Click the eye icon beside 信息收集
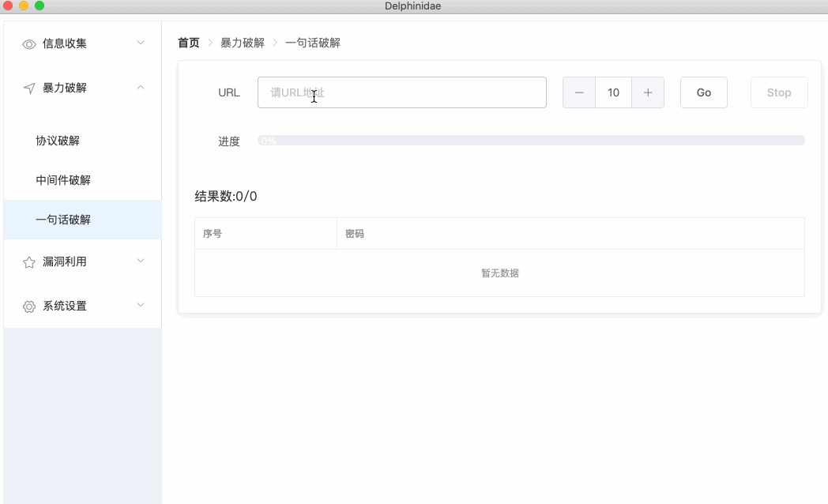 [29, 44]
